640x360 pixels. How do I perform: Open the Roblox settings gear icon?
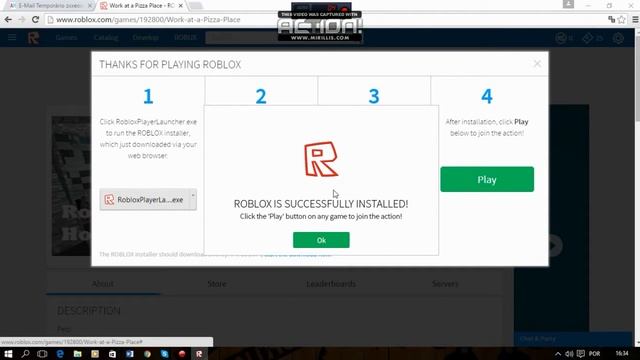pyautogui.click(x=618, y=38)
